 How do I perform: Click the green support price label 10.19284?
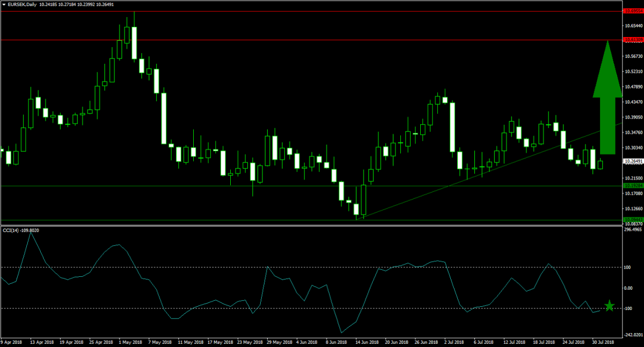[x=634, y=184]
